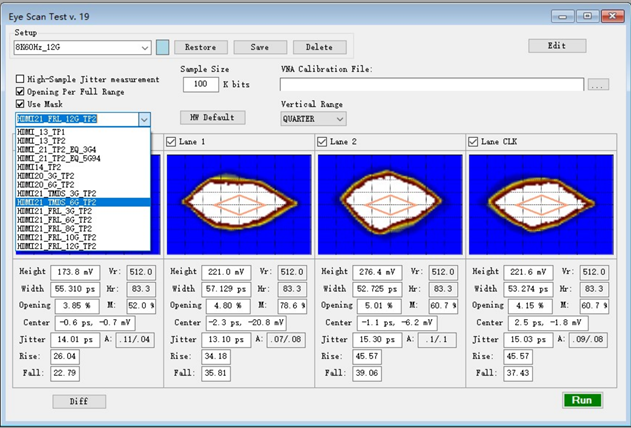Close the Eye Scan Test window
This screenshot has width=631, height=428.
click(612, 16)
